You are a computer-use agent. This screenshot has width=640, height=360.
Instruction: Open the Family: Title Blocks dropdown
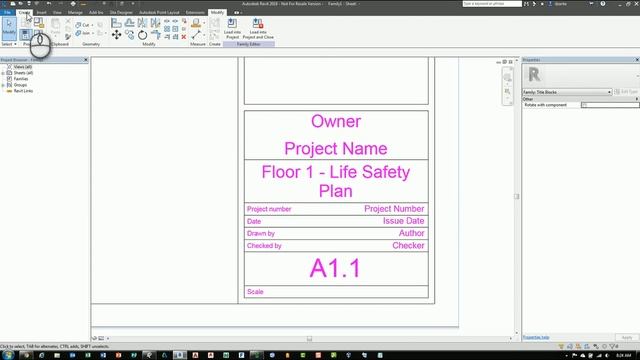coord(567,92)
